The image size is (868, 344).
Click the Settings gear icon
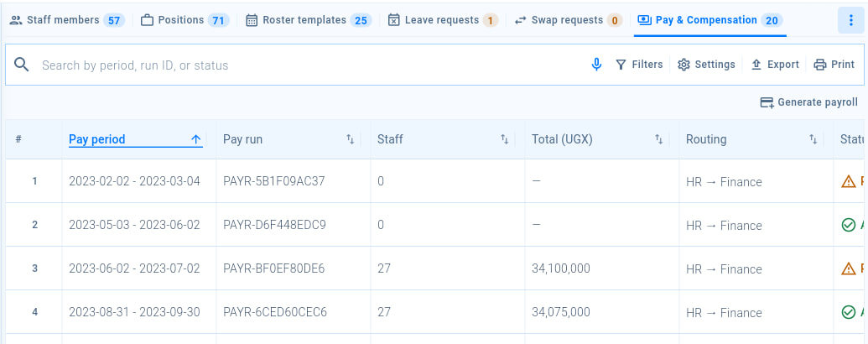click(x=683, y=65)
